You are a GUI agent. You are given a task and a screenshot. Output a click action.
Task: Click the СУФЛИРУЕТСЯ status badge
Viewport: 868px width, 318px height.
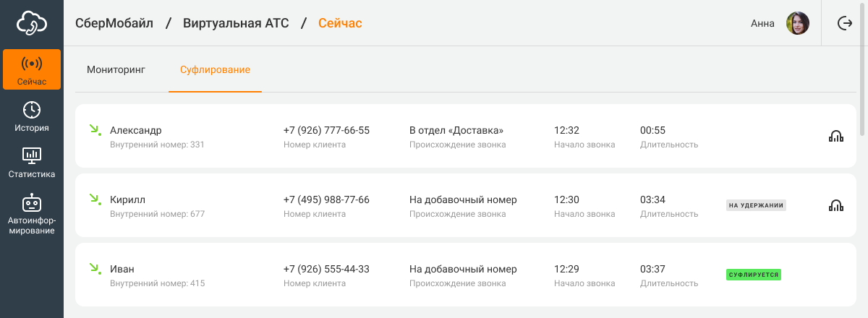point(754,275)
